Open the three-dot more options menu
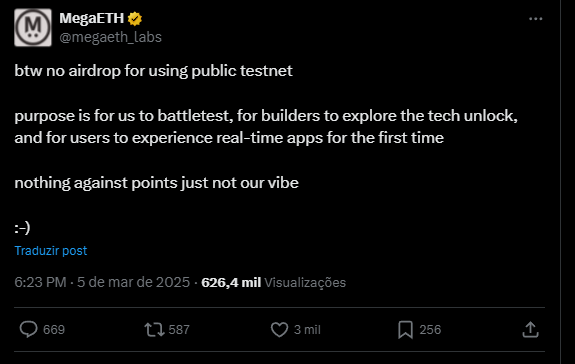The height and width of the screenshot is (364, 575). tap(535, 19)
